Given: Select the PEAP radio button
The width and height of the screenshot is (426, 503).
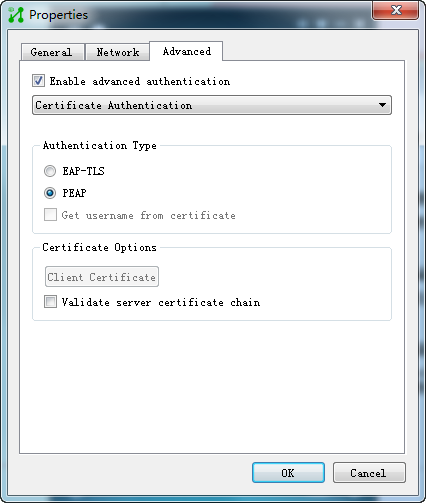Looking at the screenshot, I should tap(50, 193).
